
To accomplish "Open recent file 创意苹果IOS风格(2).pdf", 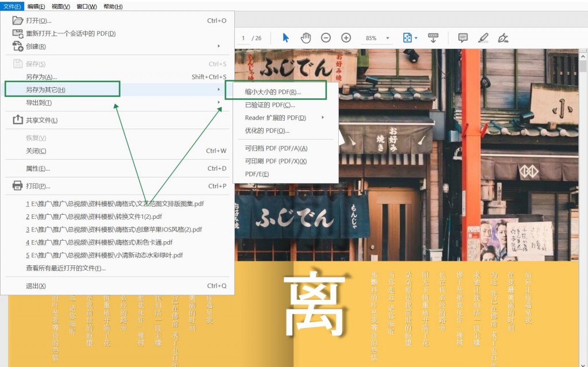I will click(x=117, y=229).
